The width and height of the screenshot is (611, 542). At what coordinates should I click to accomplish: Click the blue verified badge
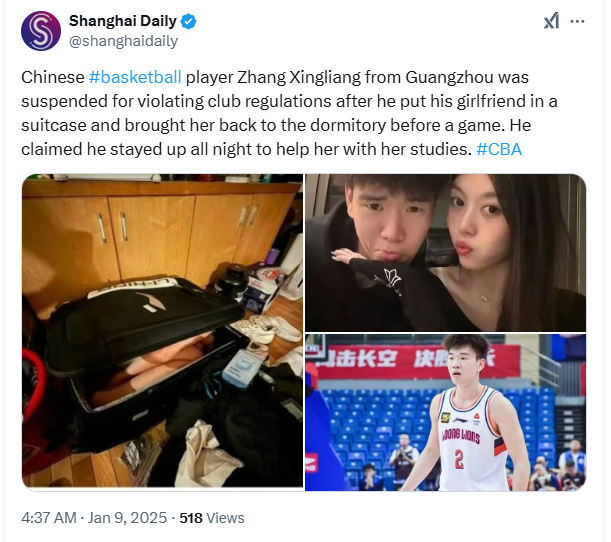(189, 21)
